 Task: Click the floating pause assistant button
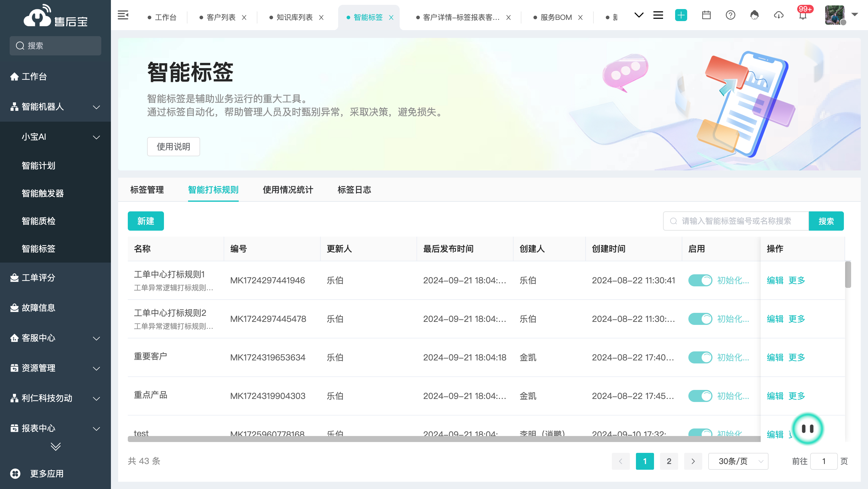click(x=808, y=428)
